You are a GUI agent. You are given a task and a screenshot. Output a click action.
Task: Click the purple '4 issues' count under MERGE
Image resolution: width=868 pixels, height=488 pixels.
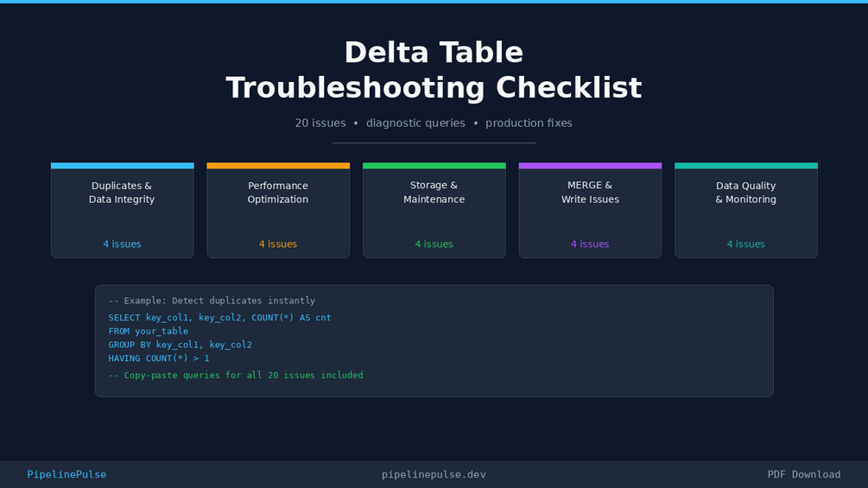click(590, 244)
